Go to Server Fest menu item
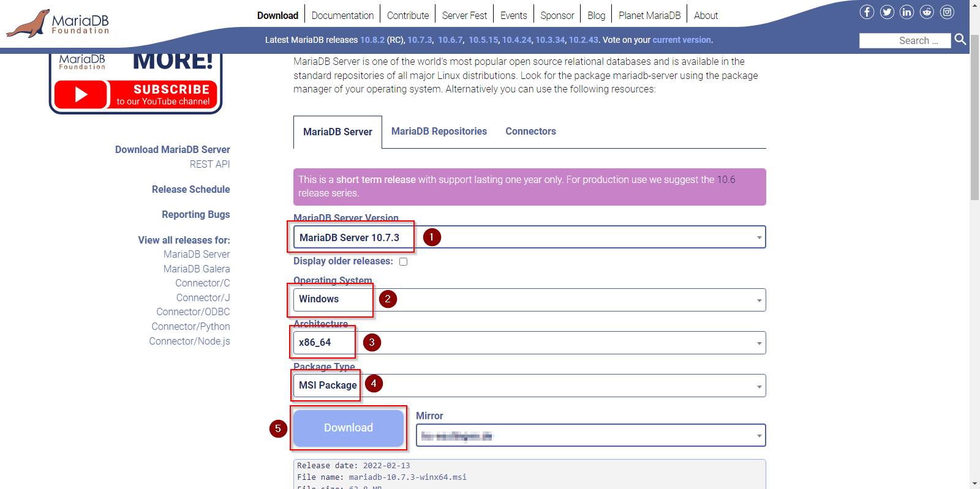This screenshot has width=980, height=489. pos(464,15)
